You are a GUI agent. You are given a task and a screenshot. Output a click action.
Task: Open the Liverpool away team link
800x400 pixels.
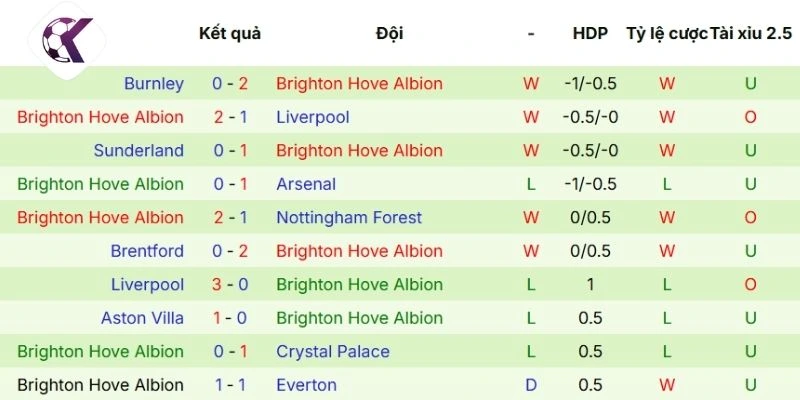pyautogui.click(x=313, y=117)
